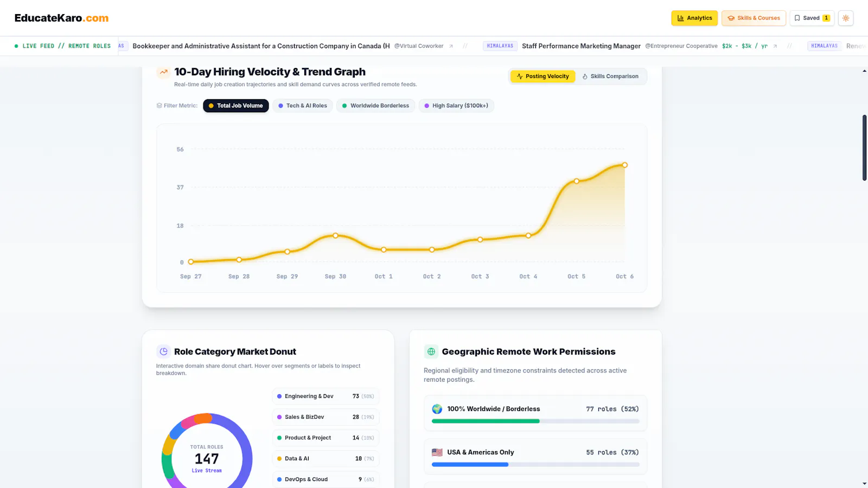Click the @Entrepreneur Cooperative company name

(681, 46)
